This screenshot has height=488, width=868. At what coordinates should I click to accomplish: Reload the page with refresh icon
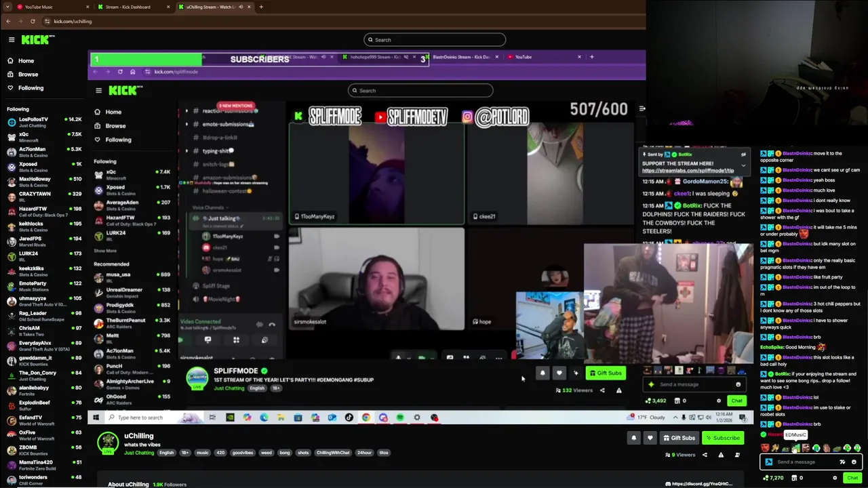pos(33,21)
